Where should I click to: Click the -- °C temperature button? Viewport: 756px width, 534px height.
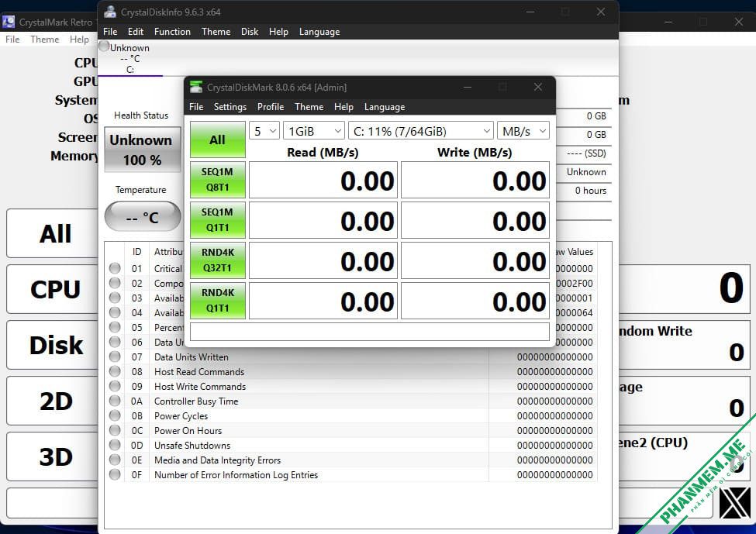(143, 217)
